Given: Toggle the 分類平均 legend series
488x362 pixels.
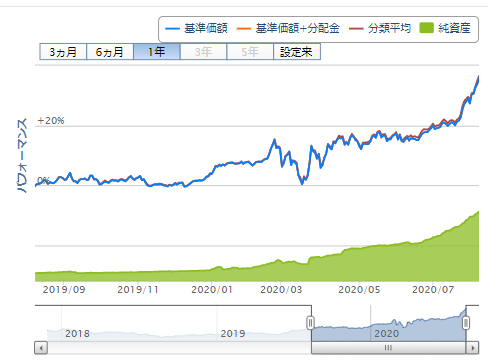Looking at the screenshot, I should coord(380,28).
